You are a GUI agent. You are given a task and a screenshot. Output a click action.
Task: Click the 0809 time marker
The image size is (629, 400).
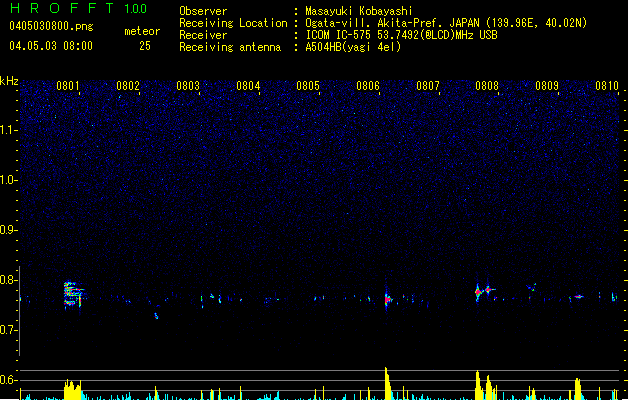click(x=547, y=86)
